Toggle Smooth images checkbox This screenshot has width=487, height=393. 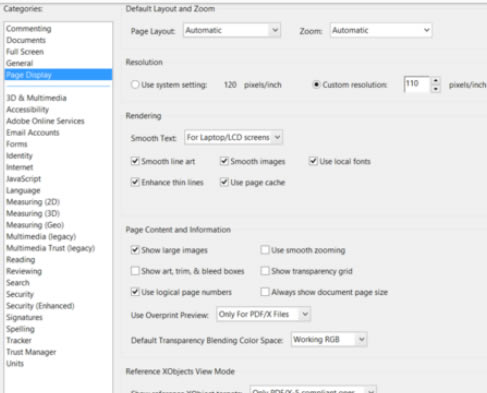[224, 161]
